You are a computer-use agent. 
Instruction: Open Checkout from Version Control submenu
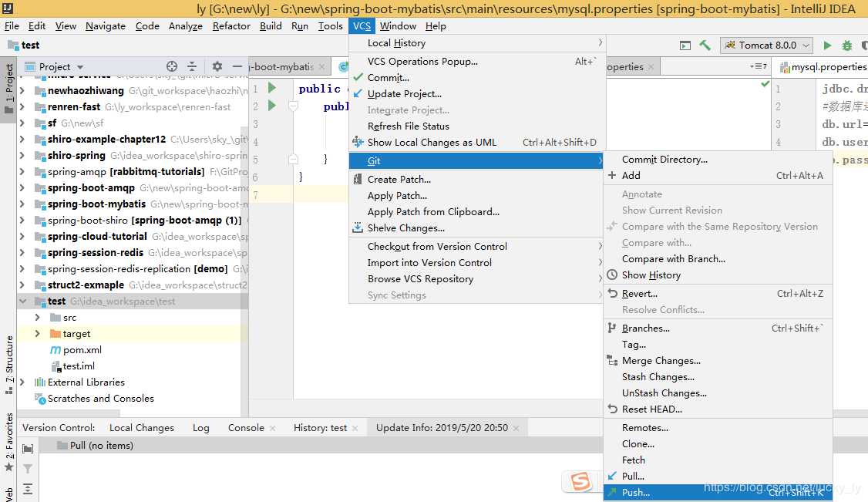(x=476, y=246)
